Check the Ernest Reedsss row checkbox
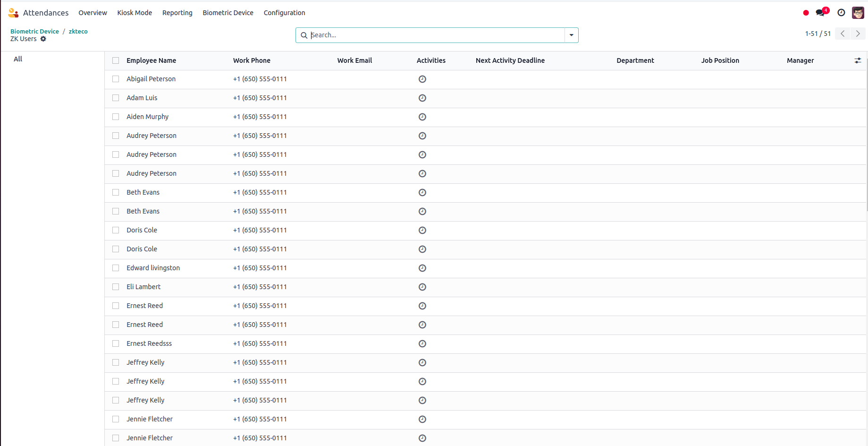This screenshot has width=868, height=446. [x=116, y=343]
